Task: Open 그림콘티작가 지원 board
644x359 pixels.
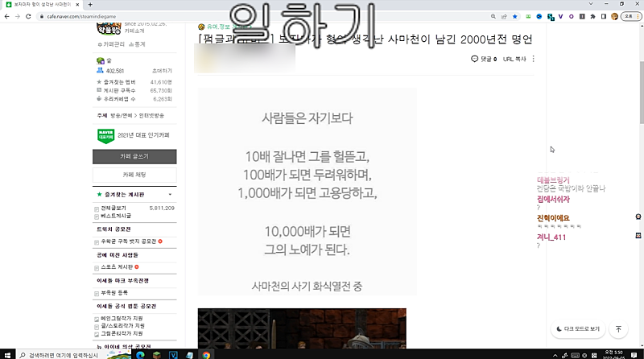Action: click(122, 333)
